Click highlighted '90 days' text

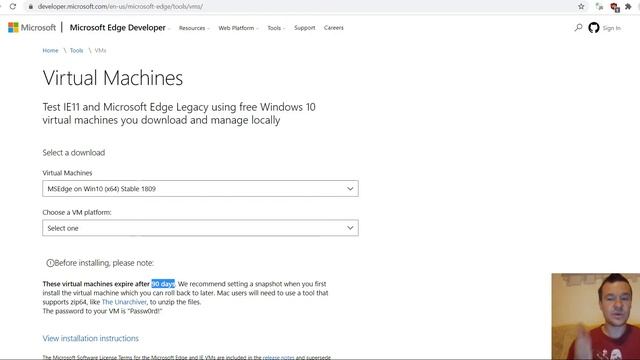[x=163, y=284]
